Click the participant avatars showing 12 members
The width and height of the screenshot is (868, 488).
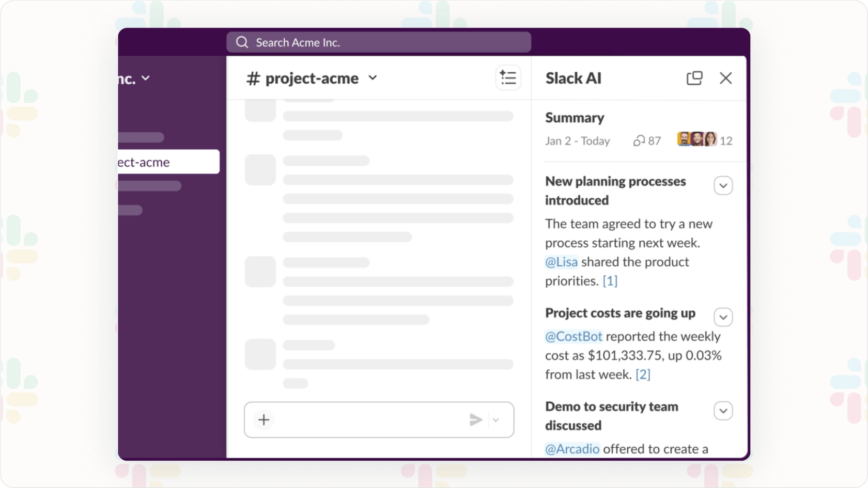(698, 139)
